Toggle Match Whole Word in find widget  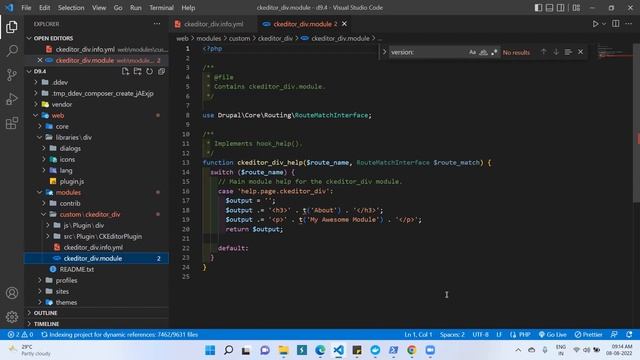[483, 52]
